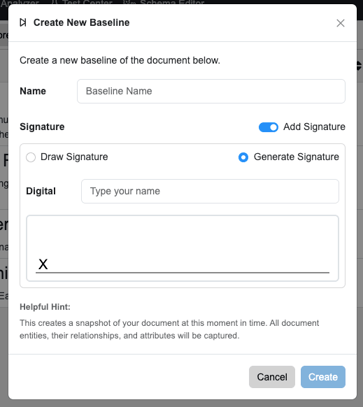
Task: Click the X mark on signature line
Action: point(43,264)
